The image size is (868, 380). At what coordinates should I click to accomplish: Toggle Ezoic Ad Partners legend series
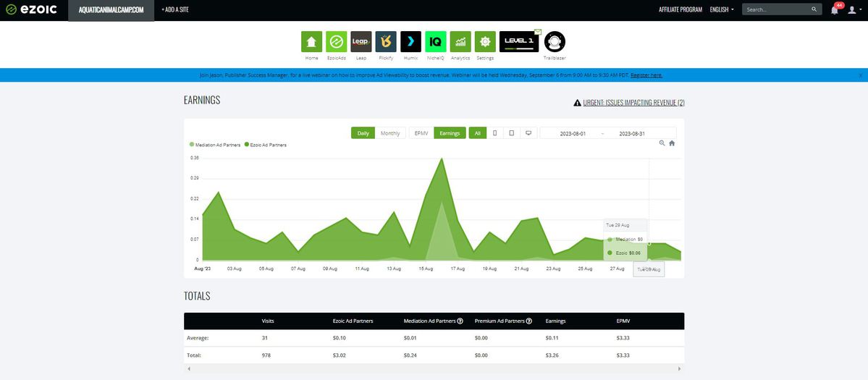coord(265,144)
